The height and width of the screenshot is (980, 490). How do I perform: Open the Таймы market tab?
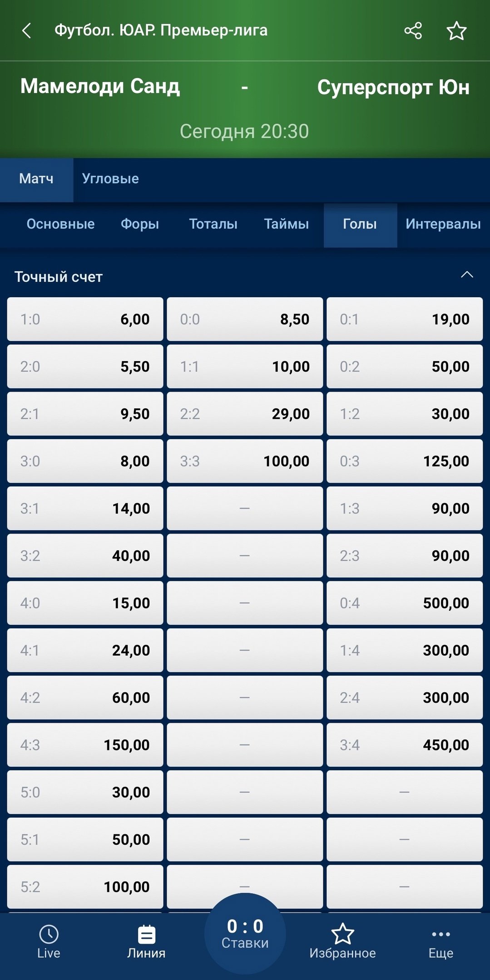pyautogui.click(x=286, y=224)
